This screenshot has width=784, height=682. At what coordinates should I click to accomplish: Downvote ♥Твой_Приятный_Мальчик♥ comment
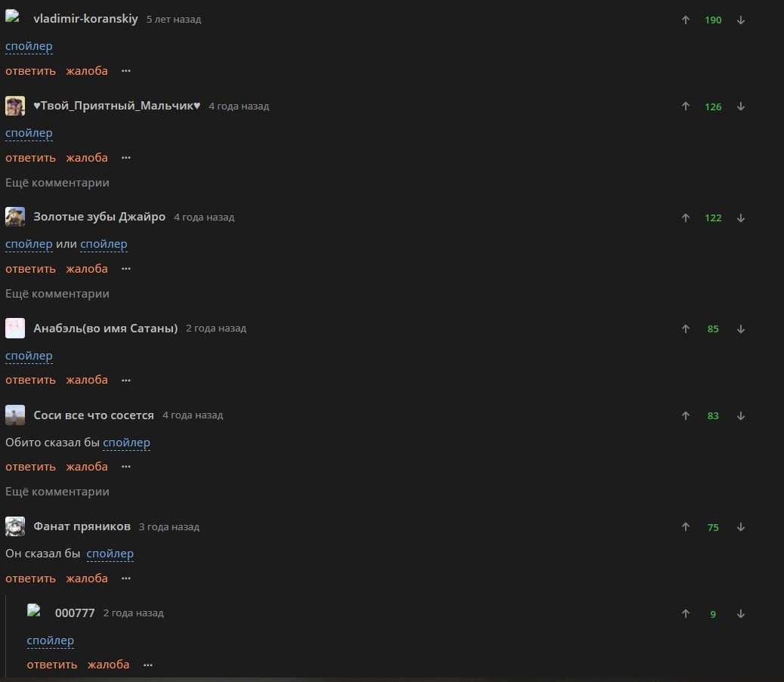tap(741, 106)
